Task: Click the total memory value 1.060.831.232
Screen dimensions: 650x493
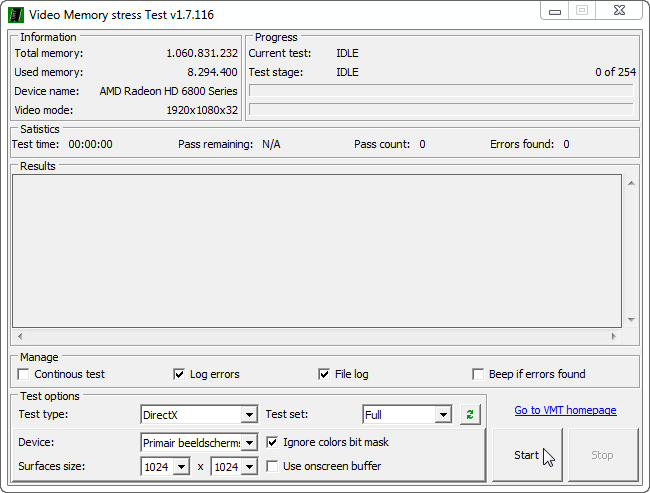Action: point(202,53)
